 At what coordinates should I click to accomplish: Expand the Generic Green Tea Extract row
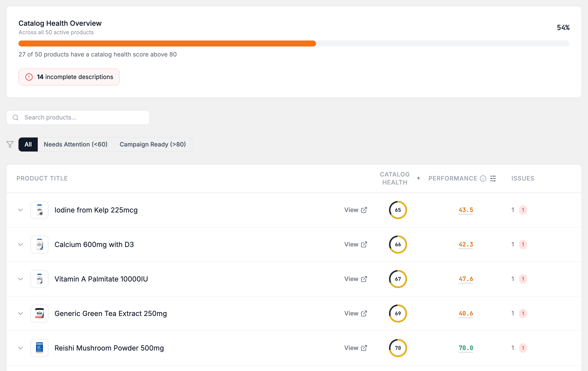coord(21,313)
